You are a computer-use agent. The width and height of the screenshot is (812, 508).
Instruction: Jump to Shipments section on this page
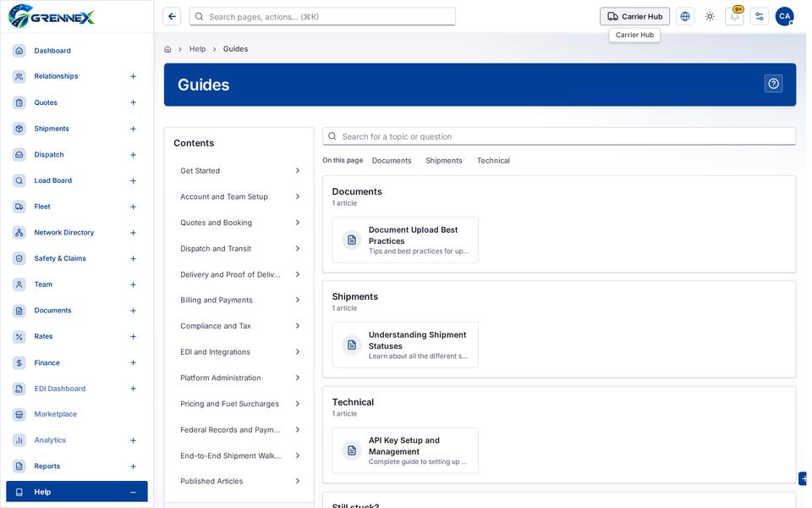pos(444,161)
